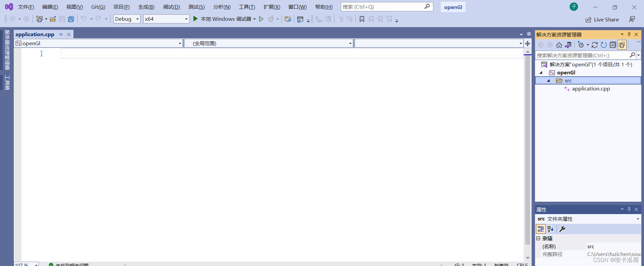The image size is (644, 266).
Task: Open the 文件(F) menu
Action: coord(26,7)
